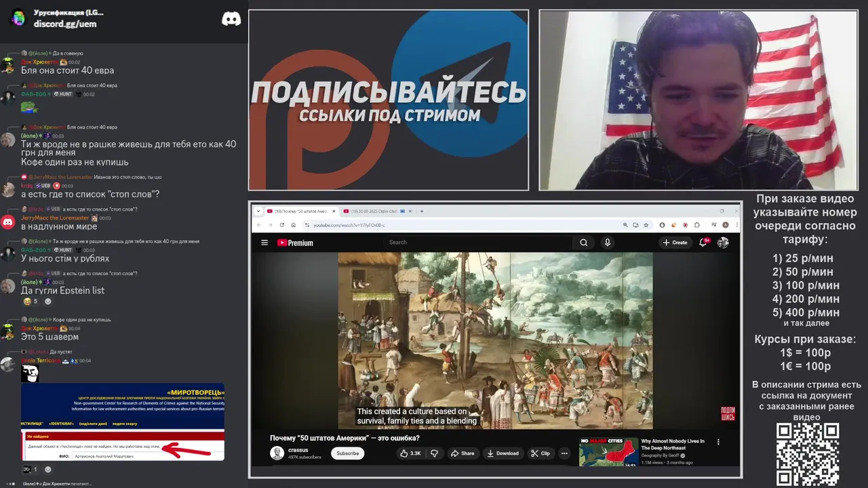Click the browser address bar URL

[x=349, y=225]
